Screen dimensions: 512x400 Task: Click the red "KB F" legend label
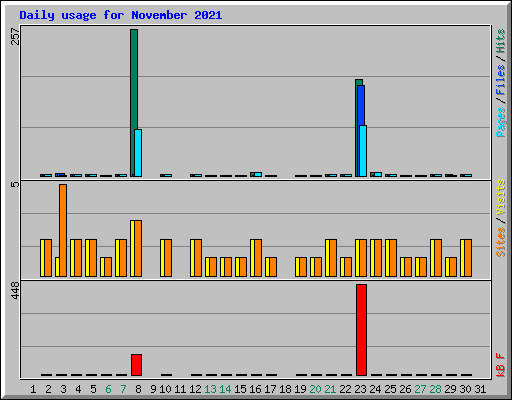500,365
